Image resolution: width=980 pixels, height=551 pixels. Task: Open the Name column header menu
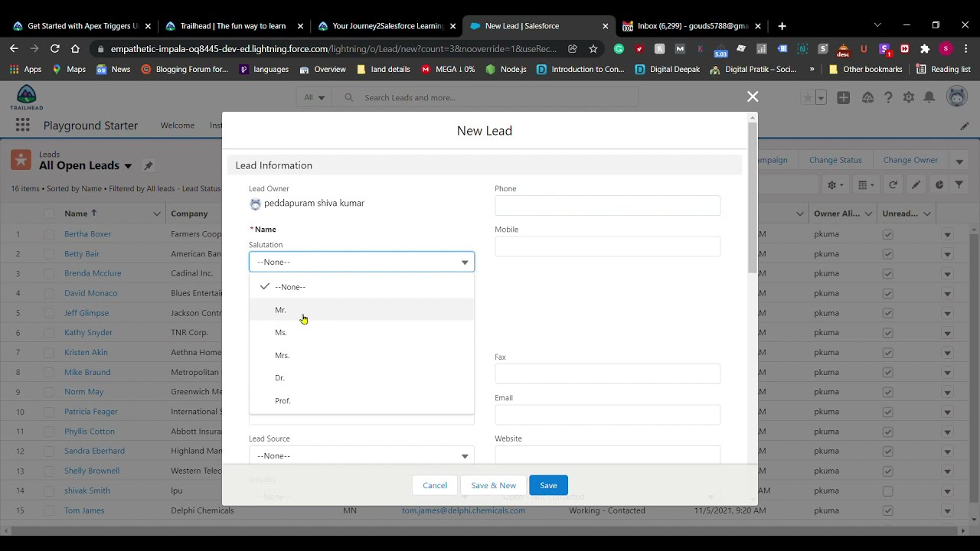coord(156,214)
